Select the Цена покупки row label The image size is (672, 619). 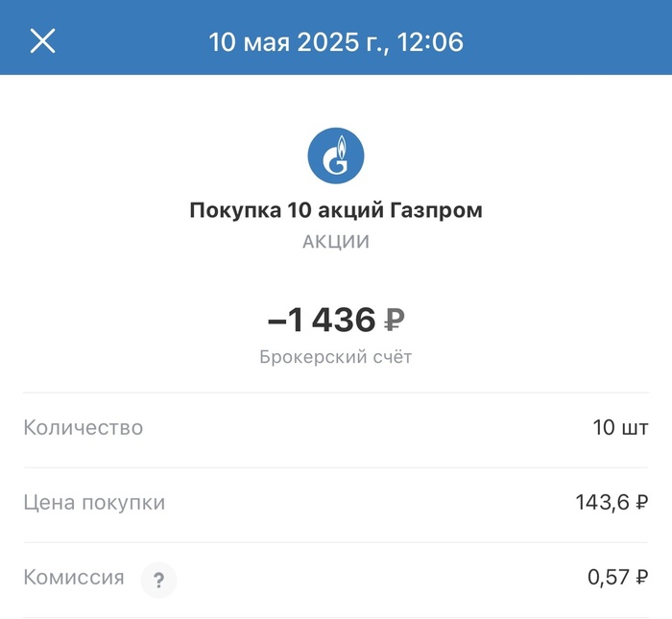[x=94, y=502]
